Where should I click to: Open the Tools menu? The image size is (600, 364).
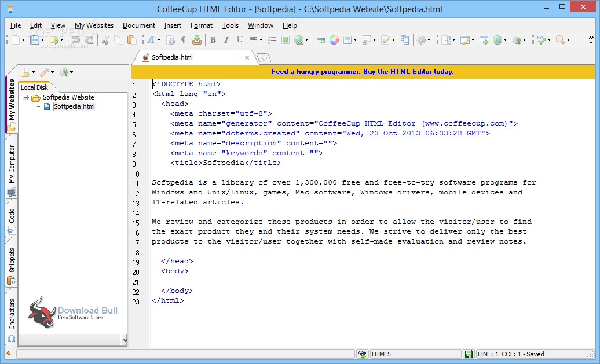tap(230, 25)
